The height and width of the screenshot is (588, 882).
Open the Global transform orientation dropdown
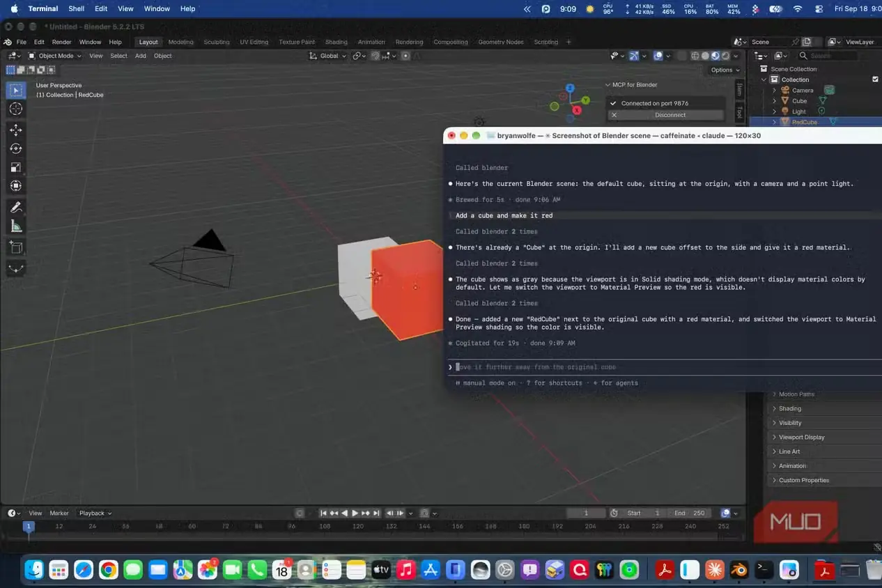(328, 56)
